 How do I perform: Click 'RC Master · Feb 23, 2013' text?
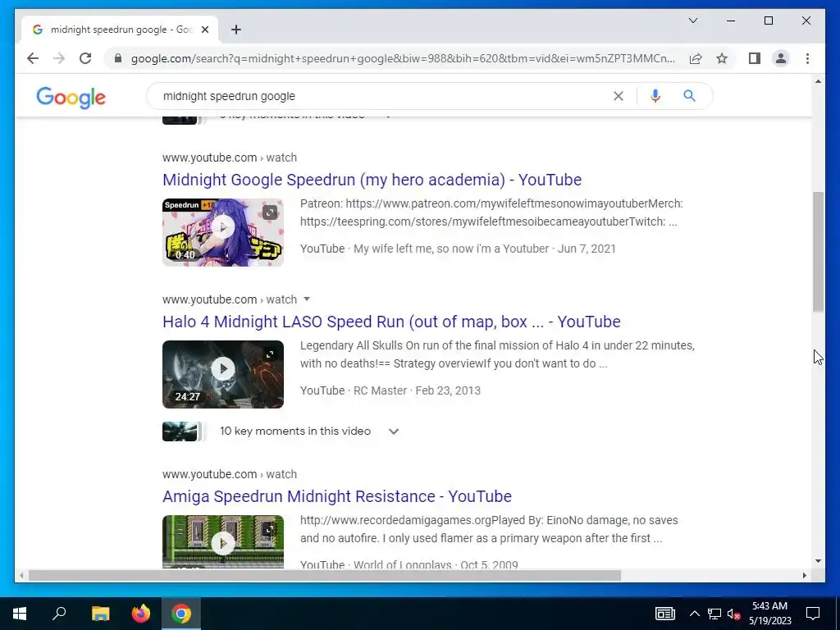[x=417, y=390]
